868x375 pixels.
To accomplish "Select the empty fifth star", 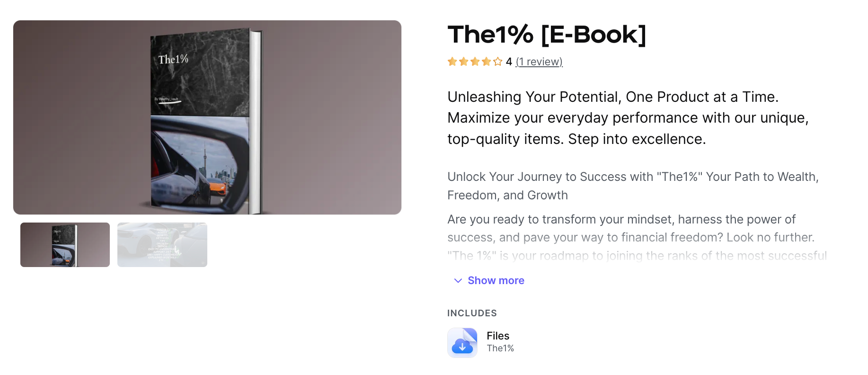I will pyautogui.click(x=497, y=61).
